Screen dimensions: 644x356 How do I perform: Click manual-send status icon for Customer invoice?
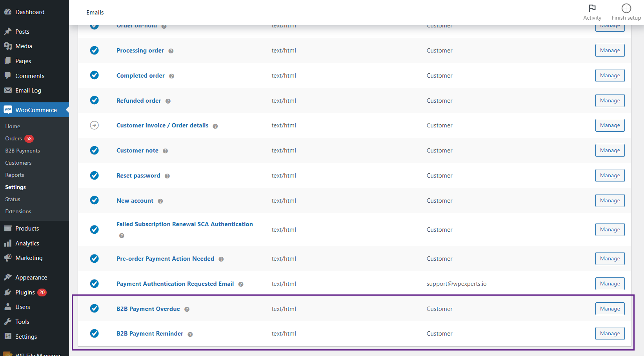[x=95, y=125]
